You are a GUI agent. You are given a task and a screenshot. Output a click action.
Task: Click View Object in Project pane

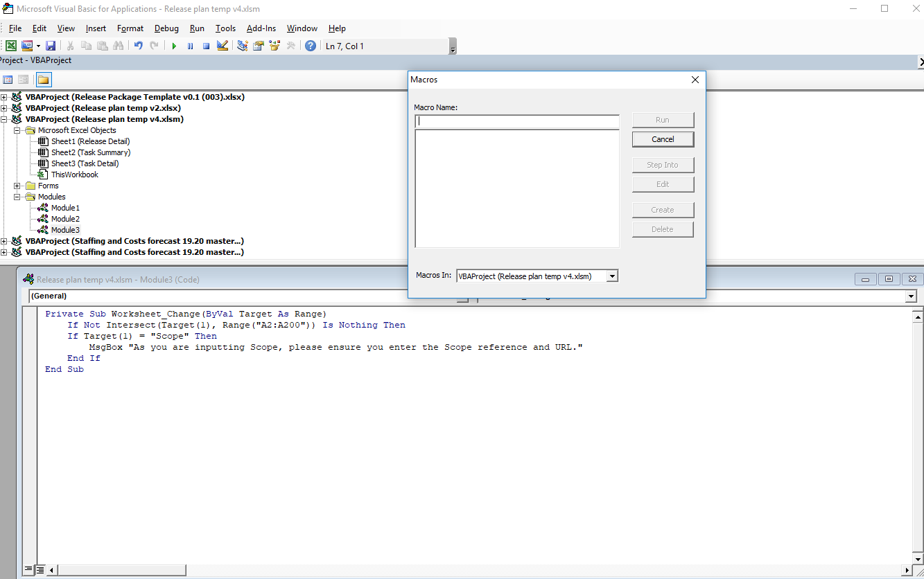pos(24,80)
